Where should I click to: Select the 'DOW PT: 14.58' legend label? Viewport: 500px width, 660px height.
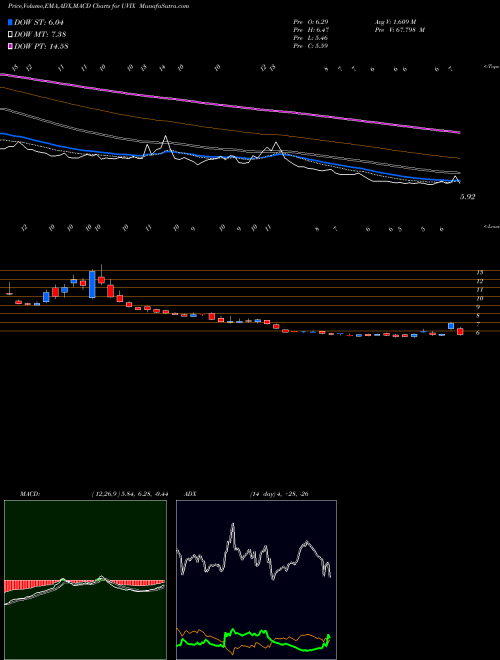tap(41, 46)
